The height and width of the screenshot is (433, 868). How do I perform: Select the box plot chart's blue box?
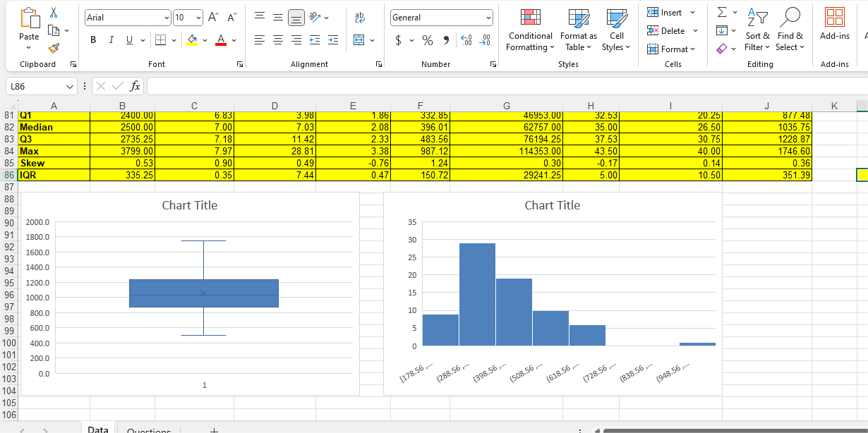204,293
